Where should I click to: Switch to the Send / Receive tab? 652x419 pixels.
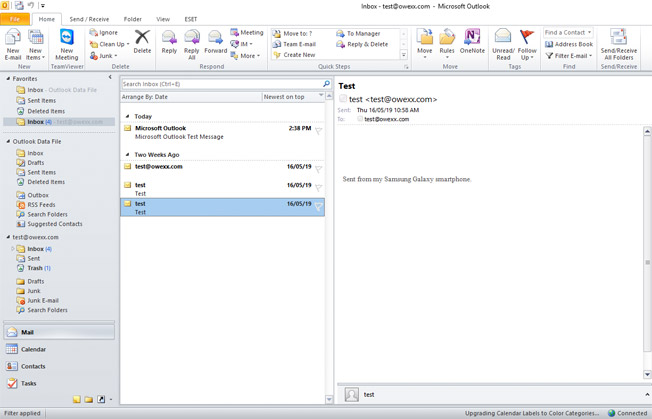click(x=89, y=19)
